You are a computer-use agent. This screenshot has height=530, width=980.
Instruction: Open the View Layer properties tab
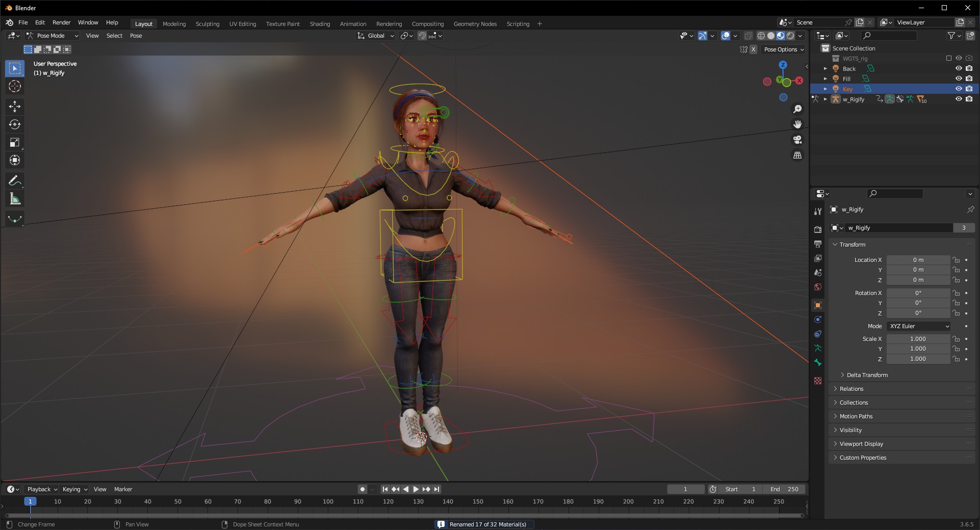coord(818,258)
